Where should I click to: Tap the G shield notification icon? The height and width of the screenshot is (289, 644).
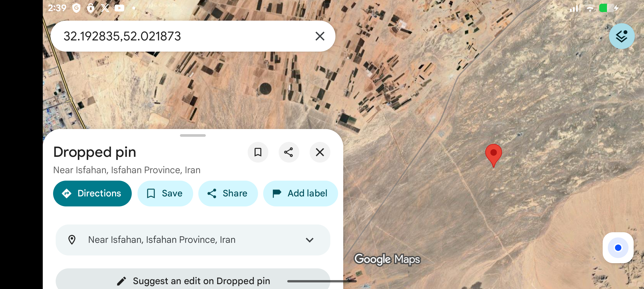76,8
